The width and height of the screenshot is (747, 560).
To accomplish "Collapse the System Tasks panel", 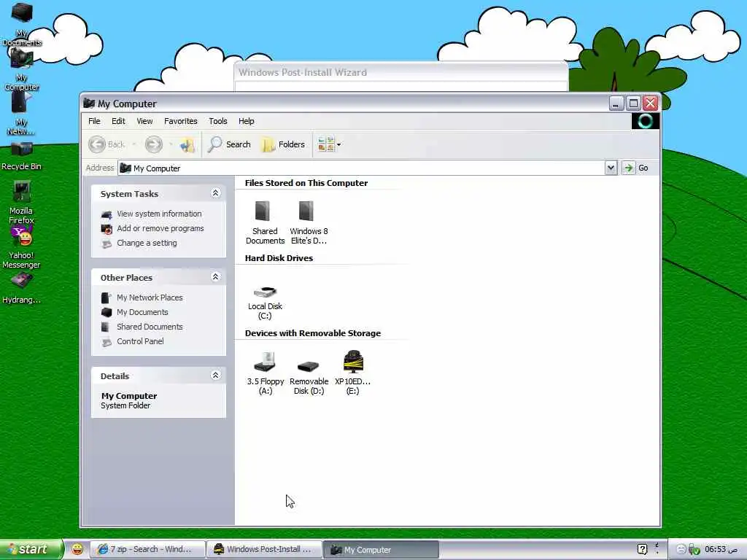I will pyautogui.click(x=215, y=192).
